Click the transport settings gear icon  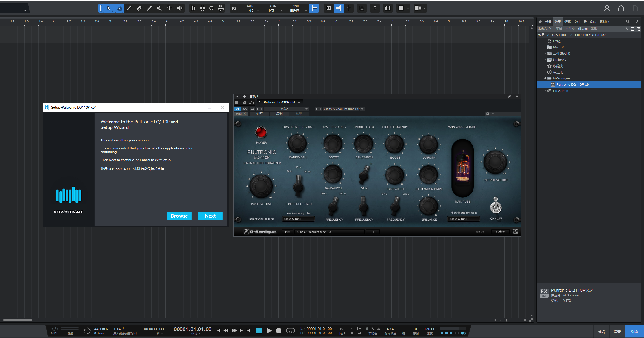[x=352, y=333]
